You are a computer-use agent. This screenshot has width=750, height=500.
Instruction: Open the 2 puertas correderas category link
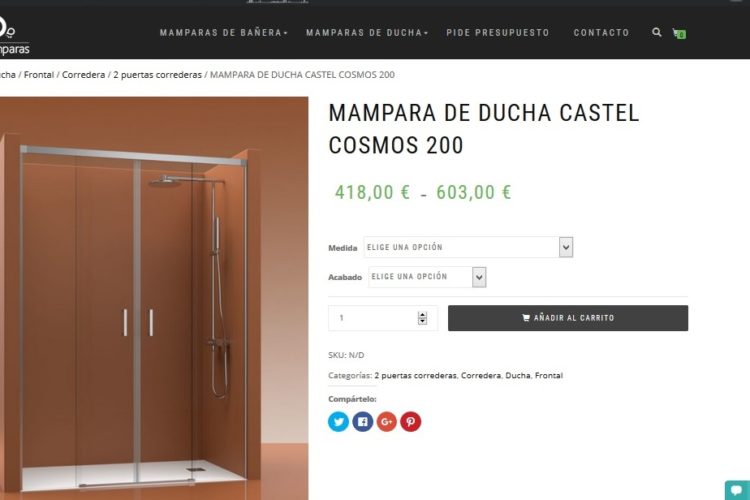[x=415, y=376]
